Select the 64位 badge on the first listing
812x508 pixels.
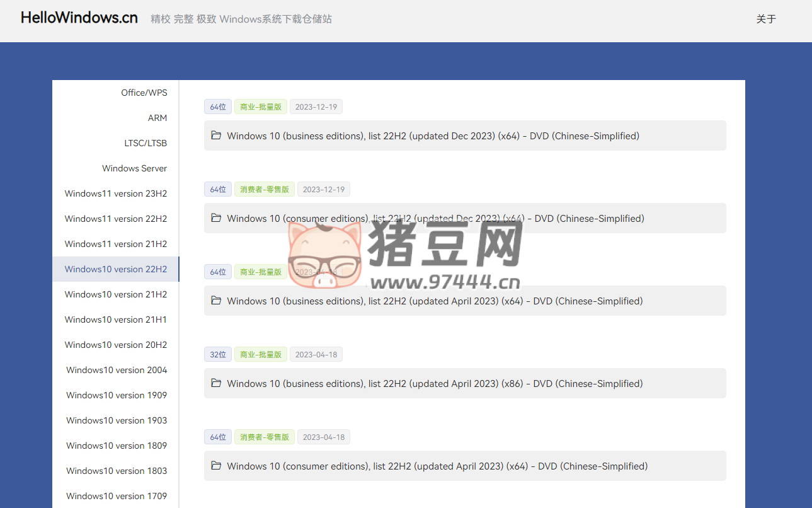click(217, 106)
